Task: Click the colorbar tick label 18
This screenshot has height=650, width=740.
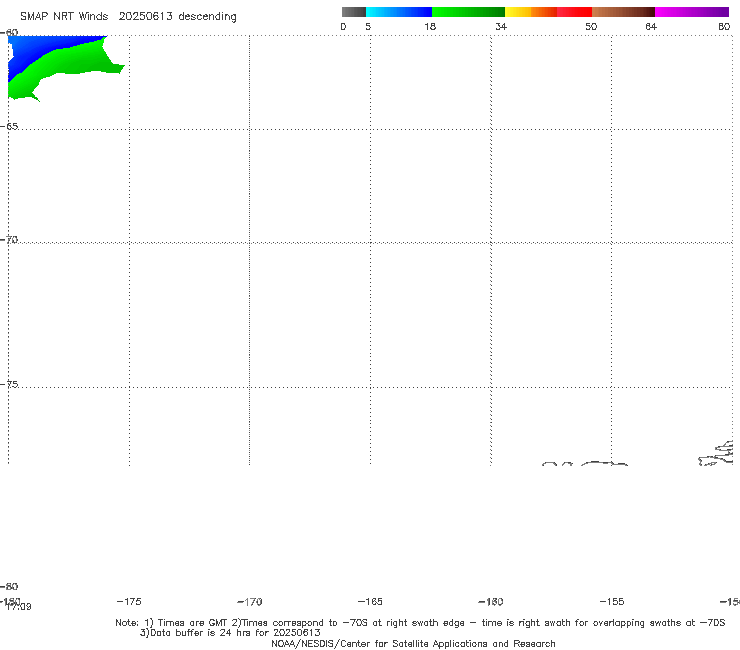Action: (x=430, y=26)
